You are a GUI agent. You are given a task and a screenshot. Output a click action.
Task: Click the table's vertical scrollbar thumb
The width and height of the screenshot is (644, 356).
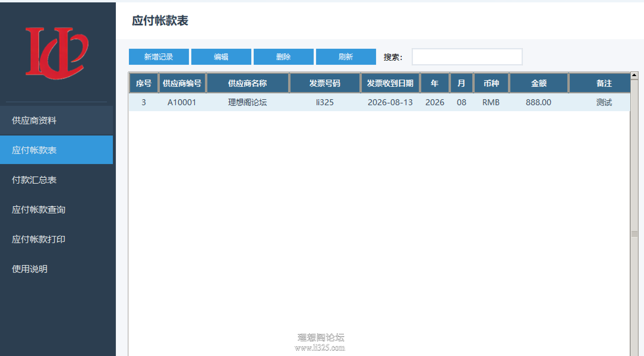(634, 234)
